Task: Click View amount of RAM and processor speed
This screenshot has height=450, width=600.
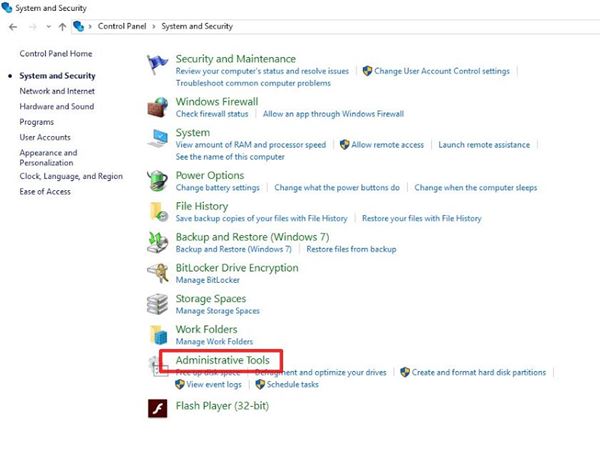Action: pos(251,145)
